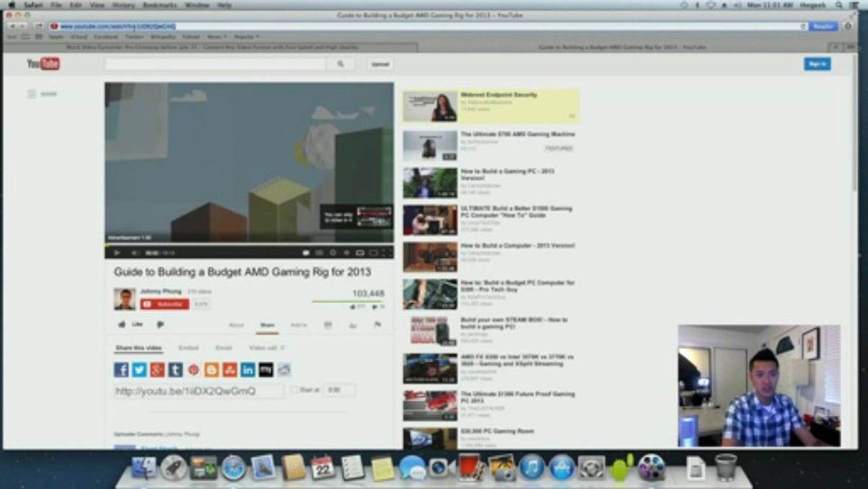Switch to the Share tab under the video

tap(267, 325)
